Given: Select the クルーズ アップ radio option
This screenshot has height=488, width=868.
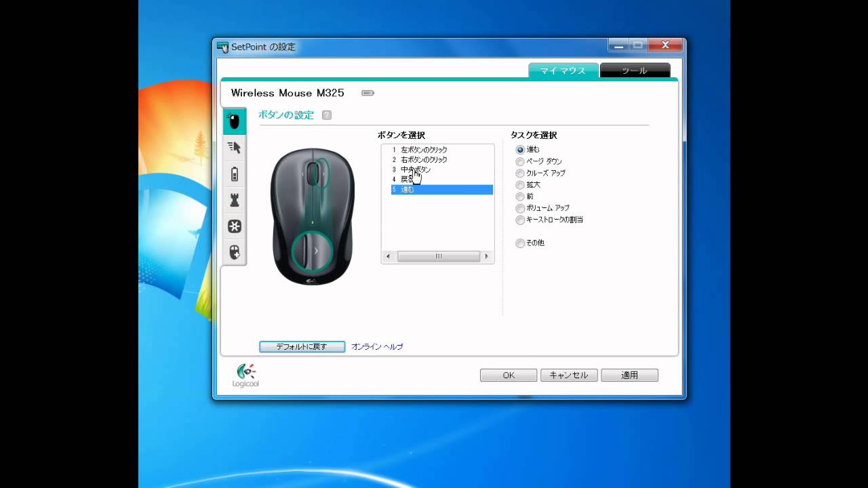Looking at the screenshot, I should 520,174.
